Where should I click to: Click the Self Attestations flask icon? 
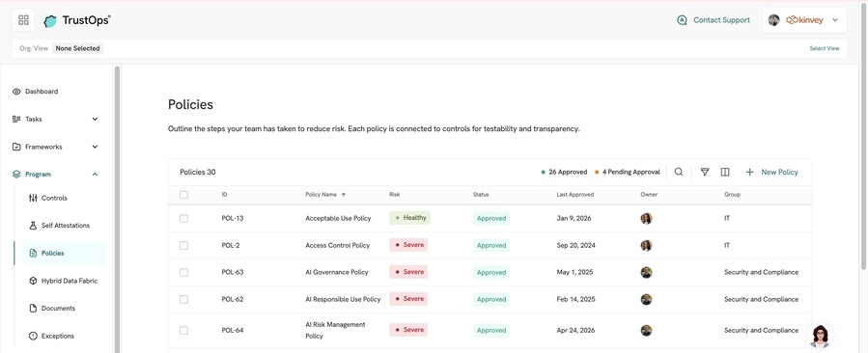click(33, 226)
